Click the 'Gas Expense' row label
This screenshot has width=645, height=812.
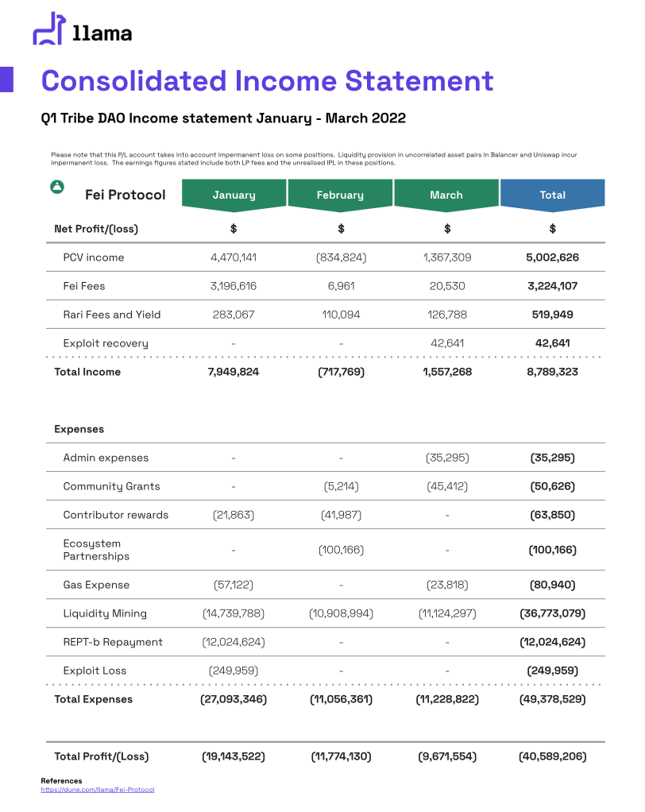click(96, 585)
